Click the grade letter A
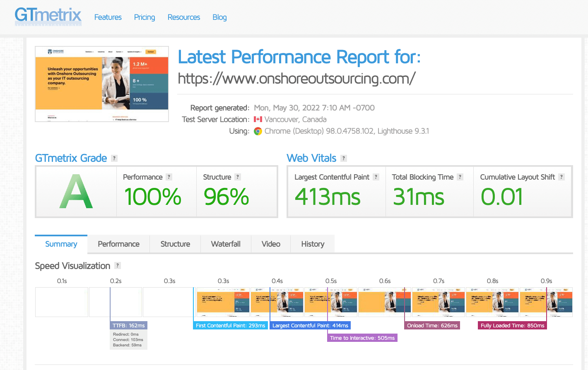Image resolution: width=588 pixels, height=370 pixels. [x=76, y=192]
